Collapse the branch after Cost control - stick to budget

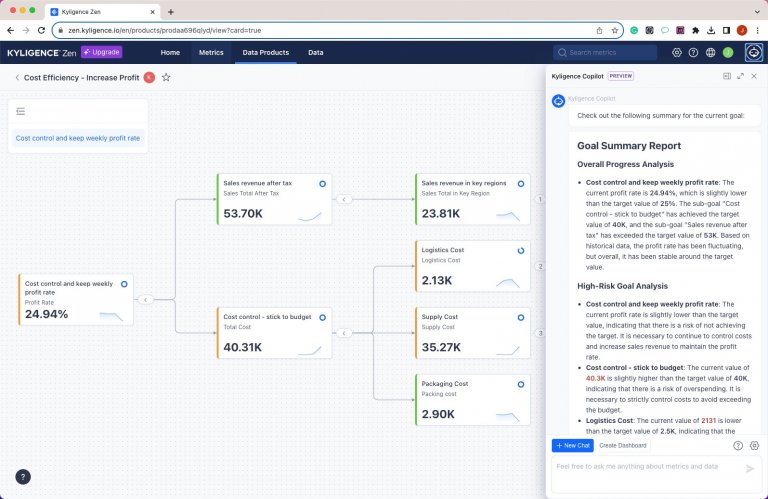344,333
